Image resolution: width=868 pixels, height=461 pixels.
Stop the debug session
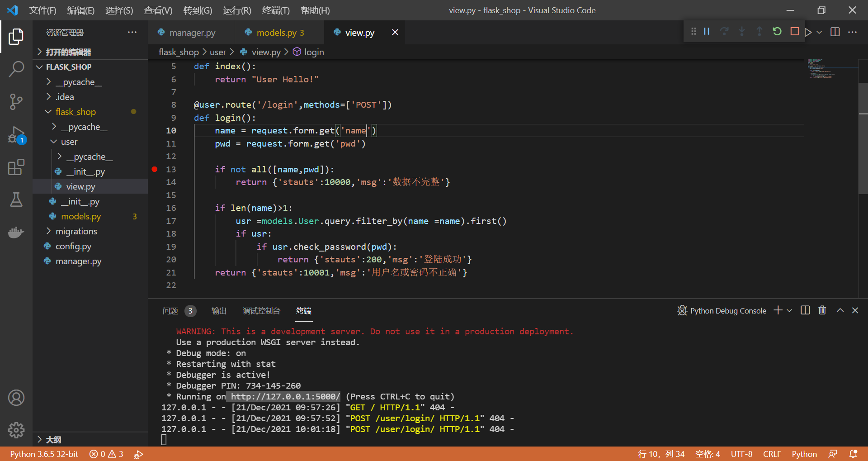[x=794, y=32]
